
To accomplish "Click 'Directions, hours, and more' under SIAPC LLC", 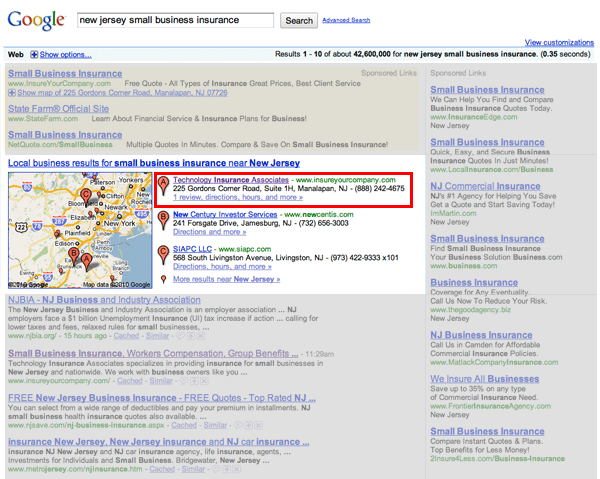I will 222,266.
